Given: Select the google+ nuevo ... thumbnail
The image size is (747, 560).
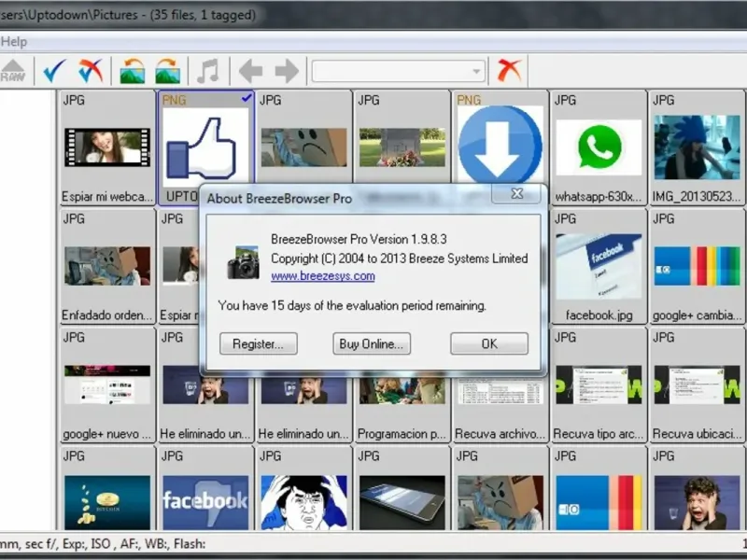Looking at the screenshot, I should pos(107,385).
